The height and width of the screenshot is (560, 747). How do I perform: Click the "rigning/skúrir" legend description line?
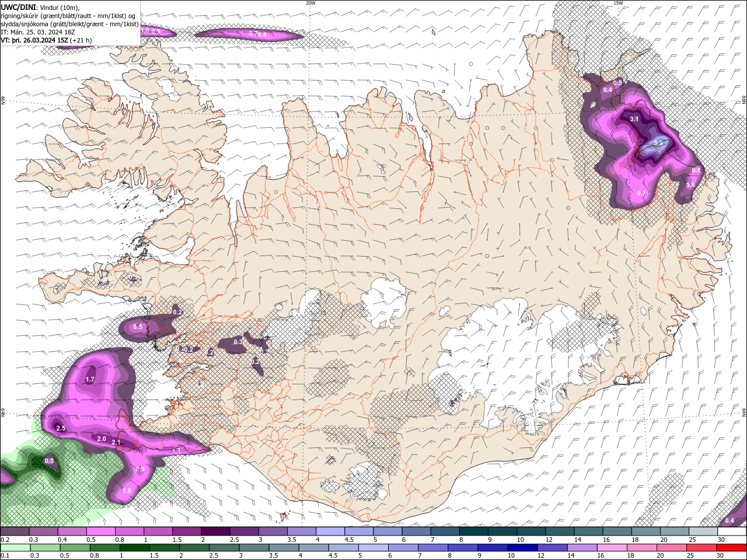[x=68, y=16]
